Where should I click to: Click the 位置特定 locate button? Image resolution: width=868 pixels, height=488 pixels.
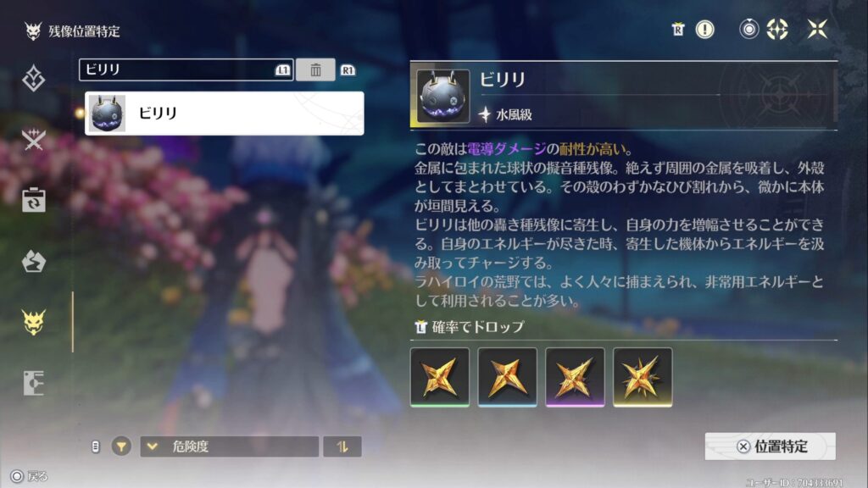pos(770,446)
